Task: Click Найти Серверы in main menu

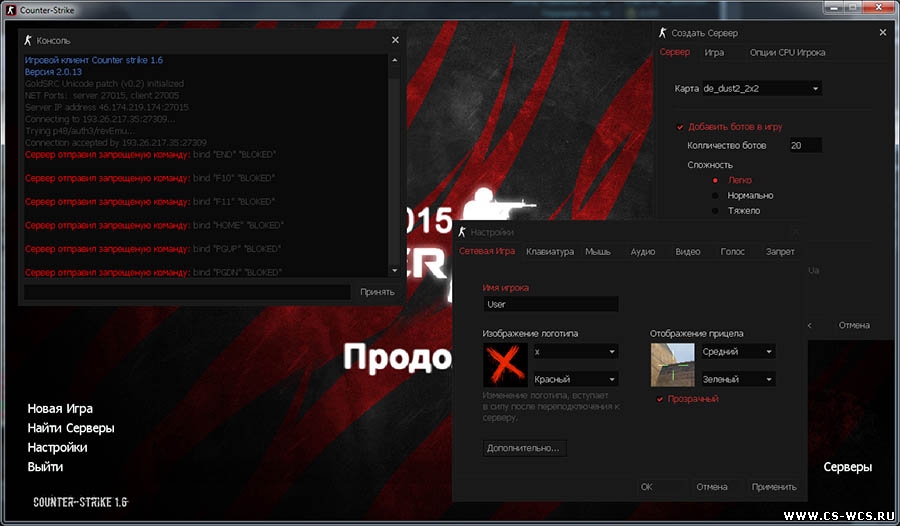Action: click(71, 428)
